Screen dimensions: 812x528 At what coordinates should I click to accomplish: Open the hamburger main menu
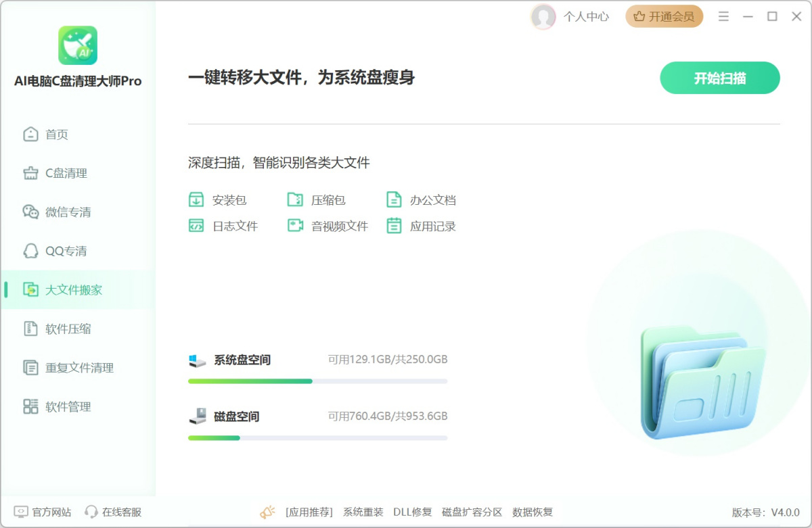point(723,17)
